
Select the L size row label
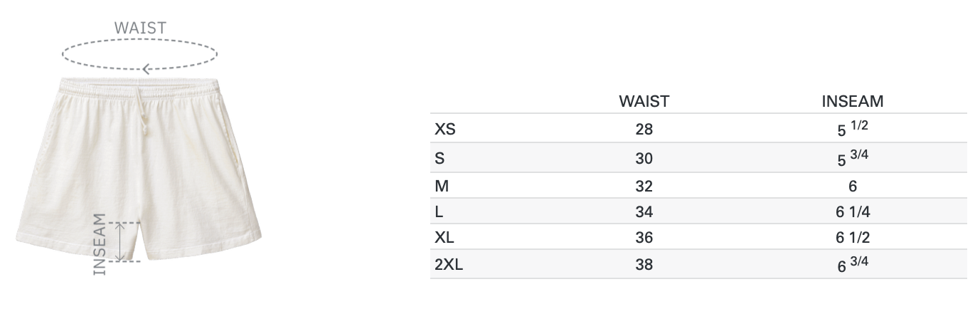(439, 211)
